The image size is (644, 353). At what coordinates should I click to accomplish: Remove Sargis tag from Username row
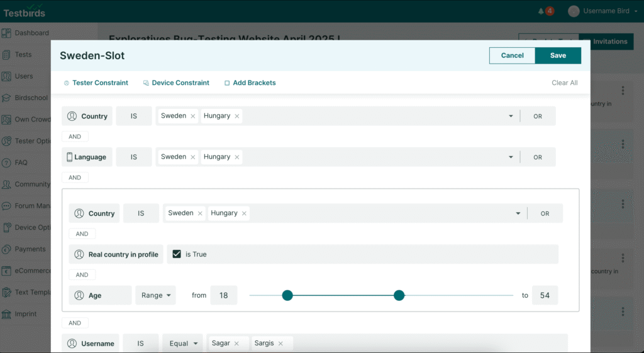click(x=280, y=344)
